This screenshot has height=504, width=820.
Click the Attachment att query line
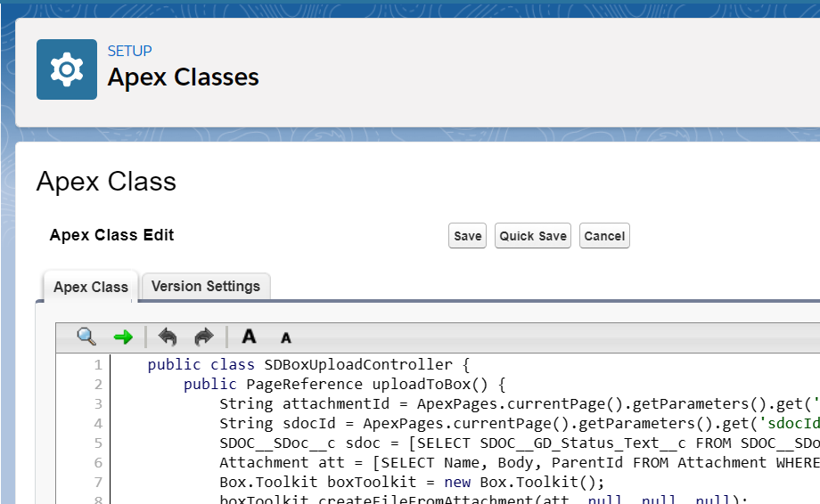pyautogui.click(x=520, y=463)
